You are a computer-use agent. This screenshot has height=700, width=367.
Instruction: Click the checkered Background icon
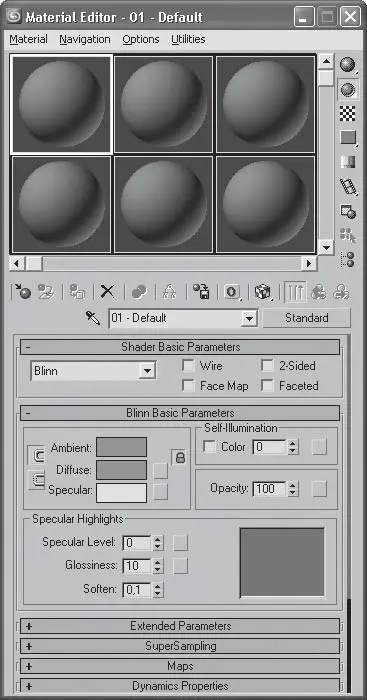coord(348,114)
